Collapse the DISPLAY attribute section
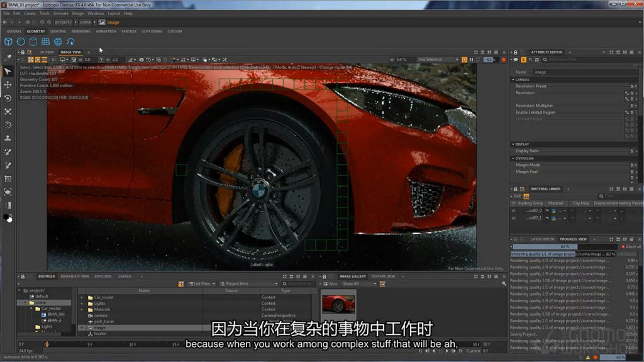 (513, 144)
